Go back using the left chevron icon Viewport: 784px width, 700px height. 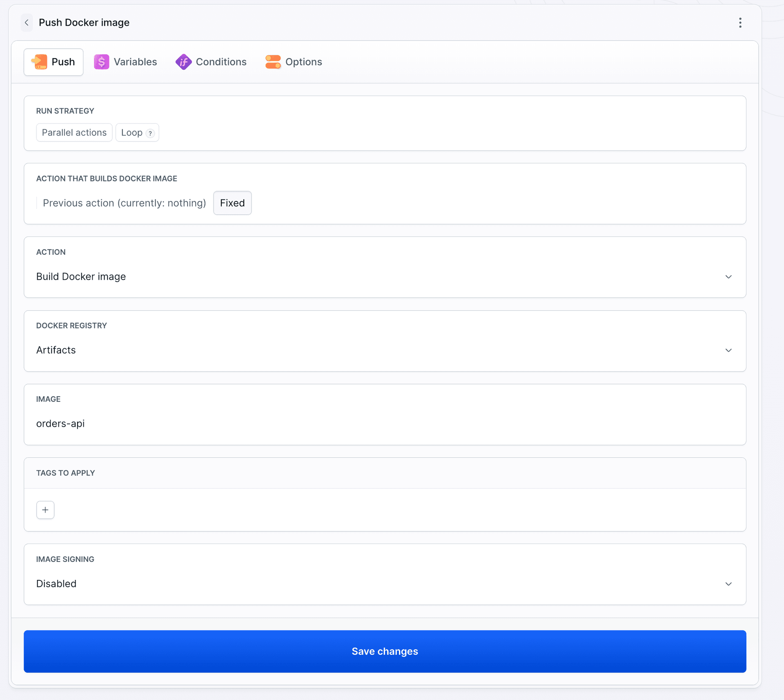(x=27, y=22)
